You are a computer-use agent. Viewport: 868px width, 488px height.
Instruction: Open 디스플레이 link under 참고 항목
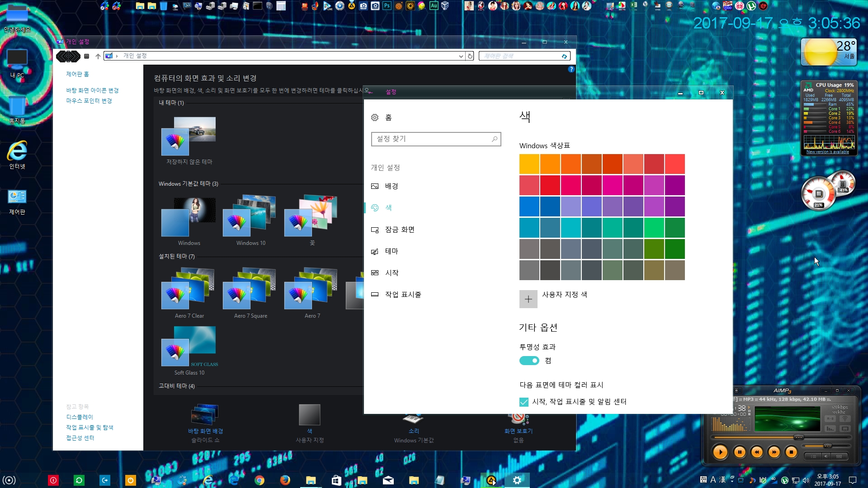80,417
